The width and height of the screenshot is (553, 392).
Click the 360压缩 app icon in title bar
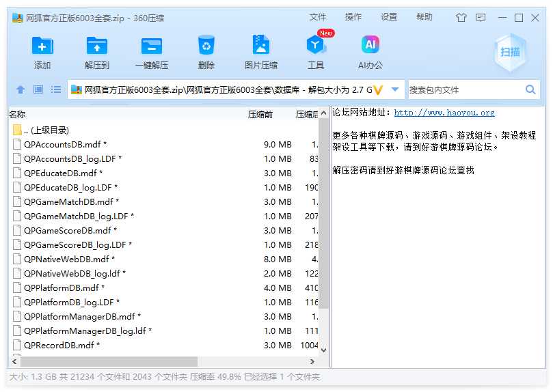tap(18, 18)
